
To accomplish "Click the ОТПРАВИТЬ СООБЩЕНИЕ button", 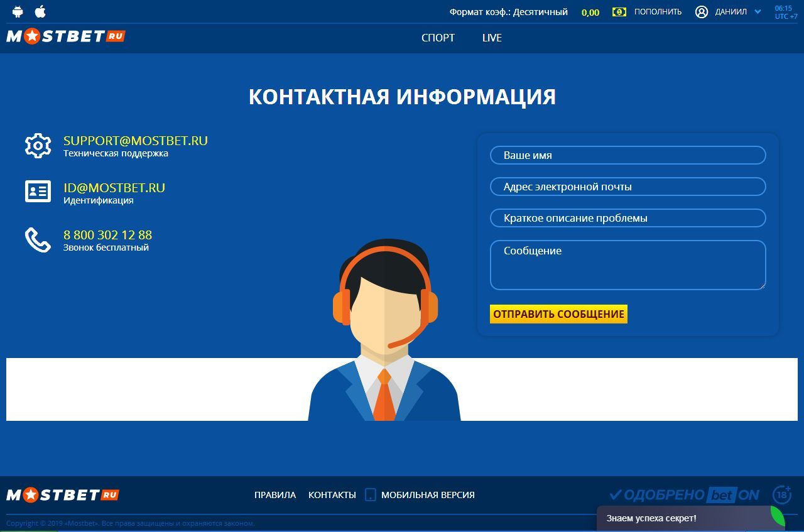I will (558, 313).
